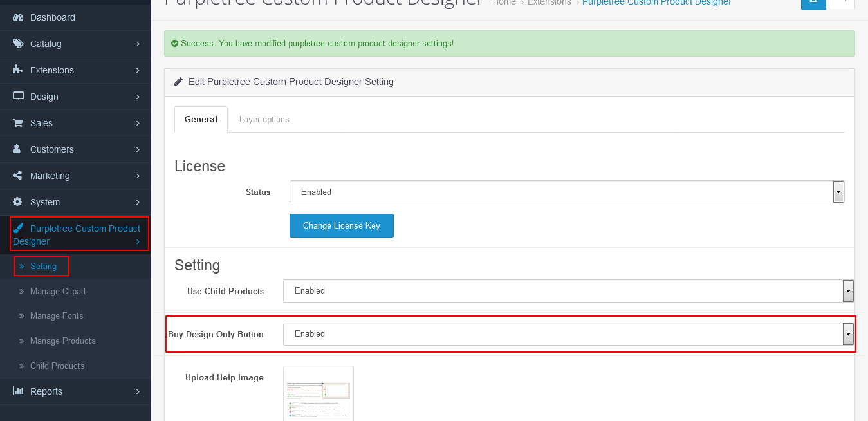The image size is (868, 421).
Task: Click the 'Use Child Products' field label
Action: pos(226,291)
